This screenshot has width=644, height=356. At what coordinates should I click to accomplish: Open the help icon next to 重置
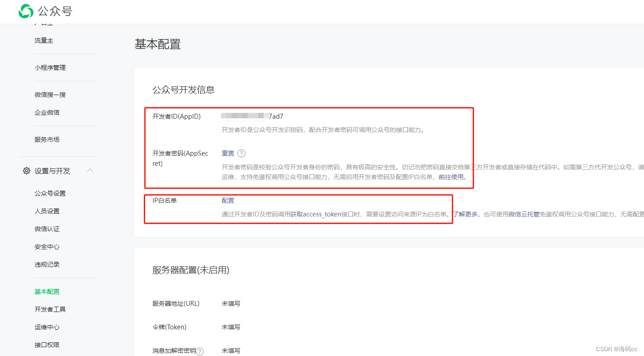241,153
